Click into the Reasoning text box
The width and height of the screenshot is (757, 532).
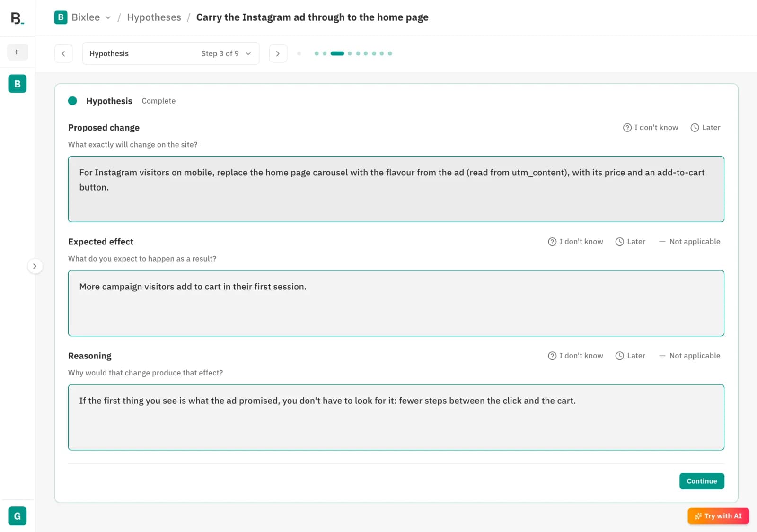(396, 417)
